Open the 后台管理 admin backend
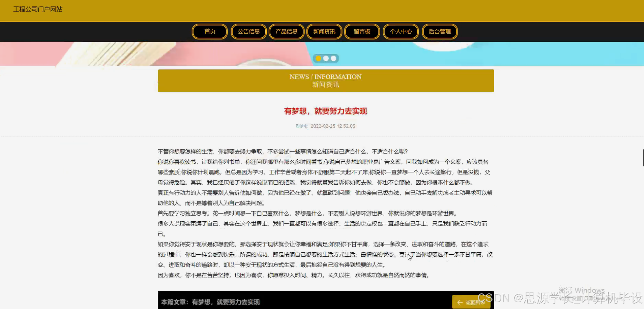644x309 pixels. [440, 32]
